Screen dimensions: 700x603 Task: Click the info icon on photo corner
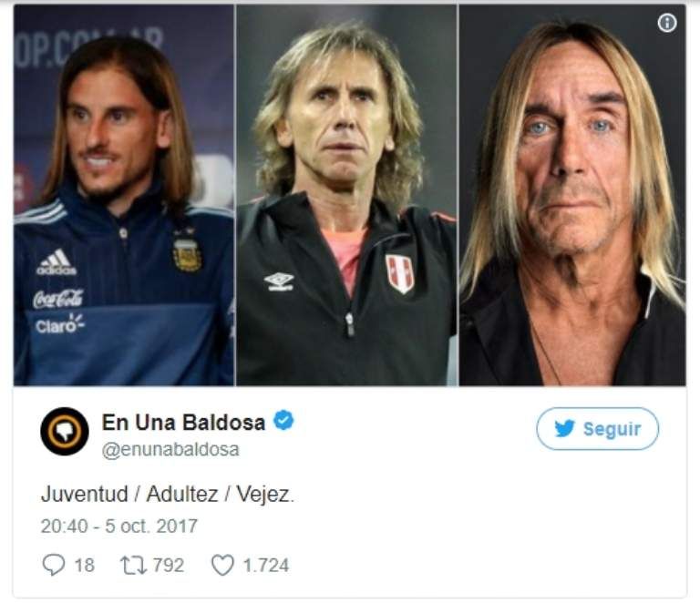click(667, 23)
